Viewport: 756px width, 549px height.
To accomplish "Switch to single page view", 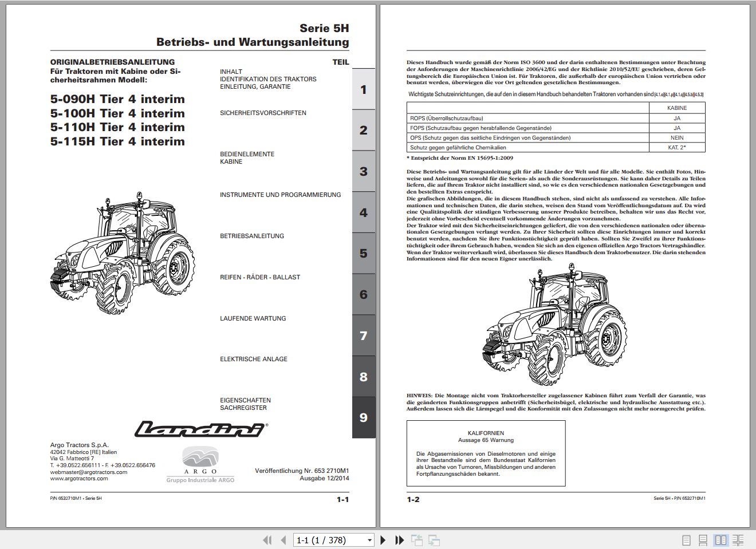I will tap(687, 540).
